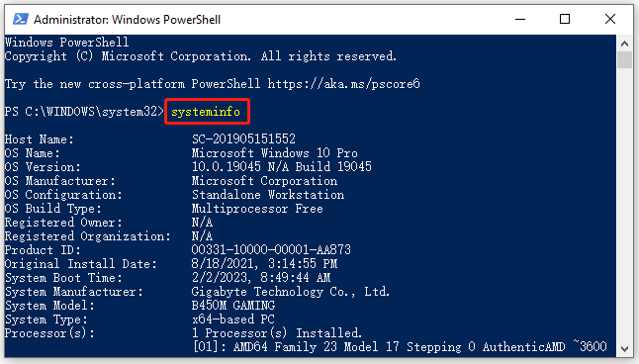Close the Administrator PowerShell window
This screenshot has height=364, width=639.
(610, 19)
